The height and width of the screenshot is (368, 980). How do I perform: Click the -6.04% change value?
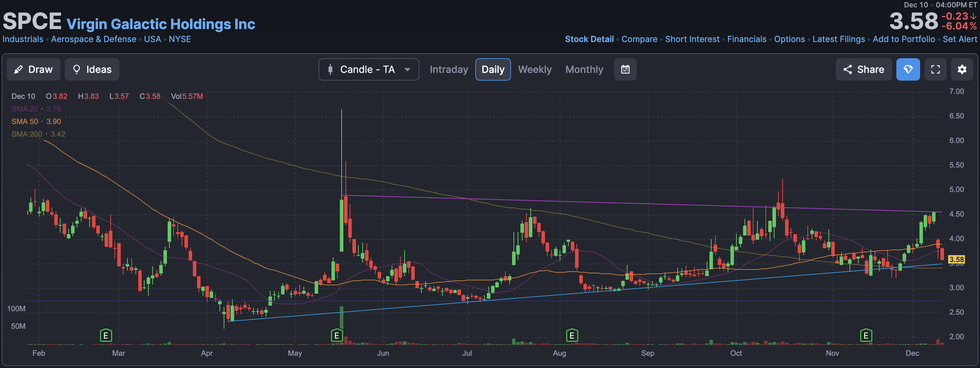pyautogui.click(x=959, y=26)
